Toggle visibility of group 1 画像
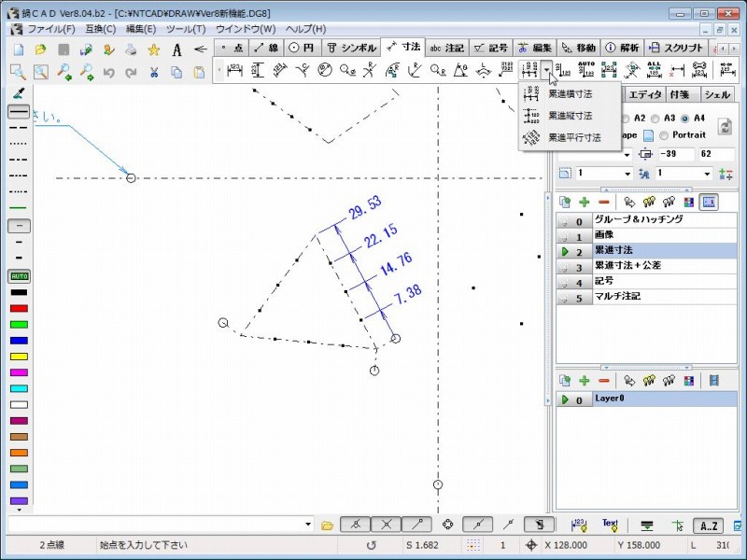747x560 pixels. tap(565, 237)
